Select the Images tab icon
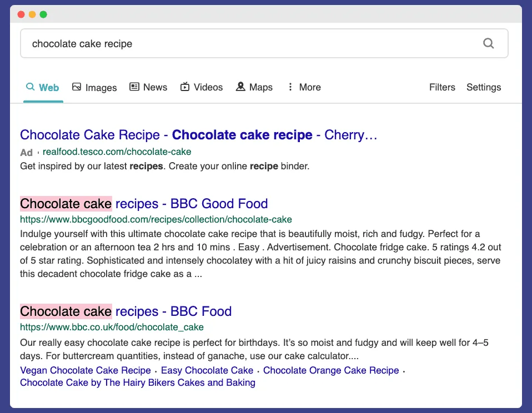This screenshot has height=413, width=532. (x=76, y=87)
